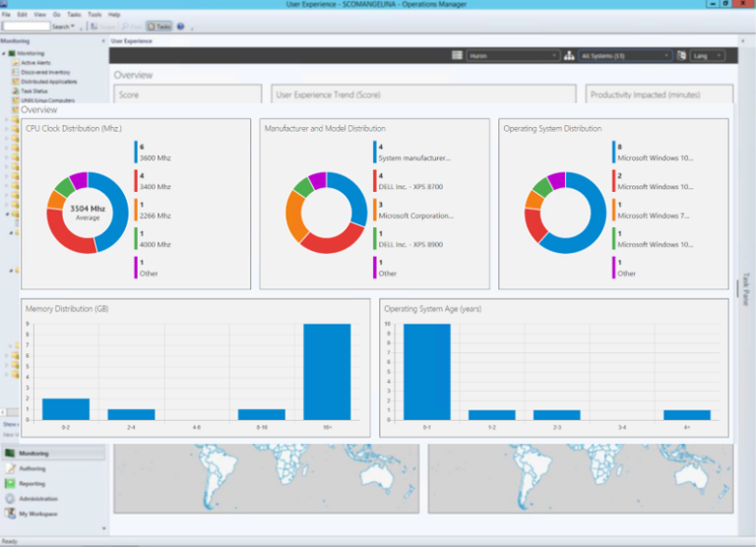Image resolution: width=756 pixels, height=547 pixels.
Task: Select Distributed Applications in the tree
Action: [48, 82]
